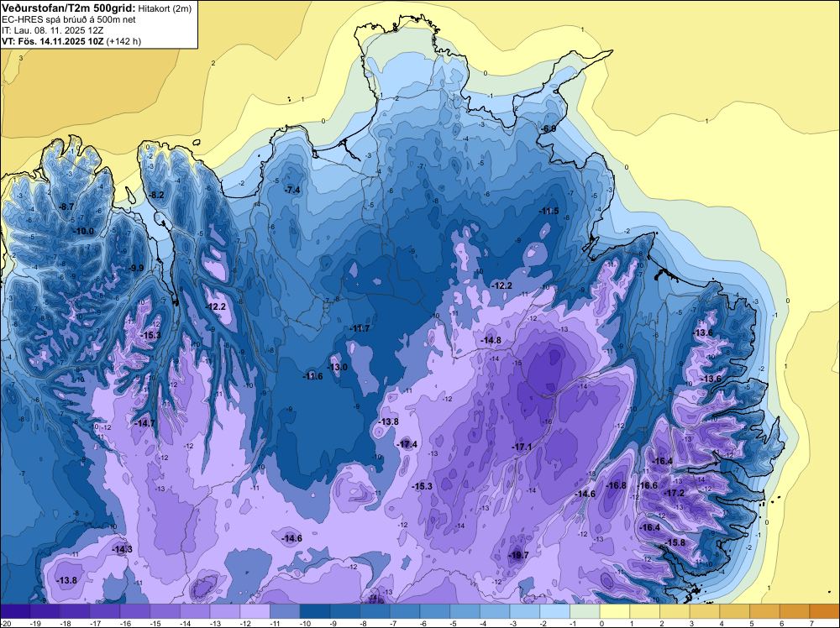Select the -11.6 temperature label
This screenshot has width=840, height=628.
[312, 376]
